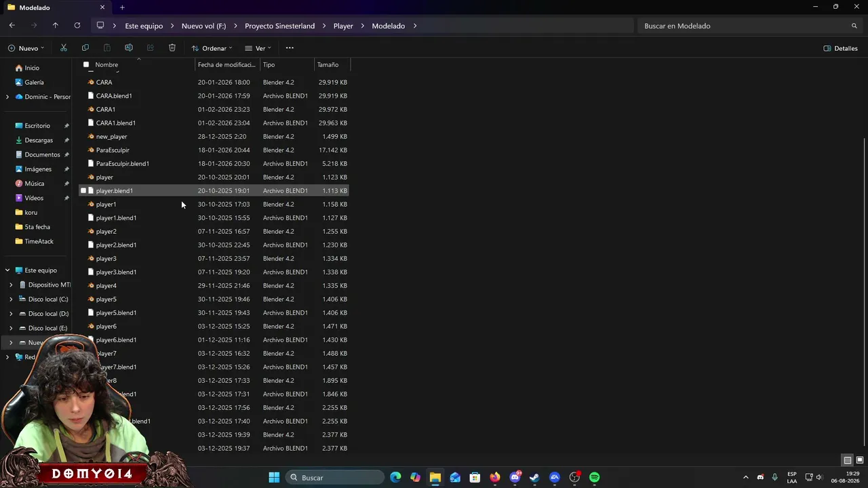Add a new File Explorer tab

(x=122, y=7)
